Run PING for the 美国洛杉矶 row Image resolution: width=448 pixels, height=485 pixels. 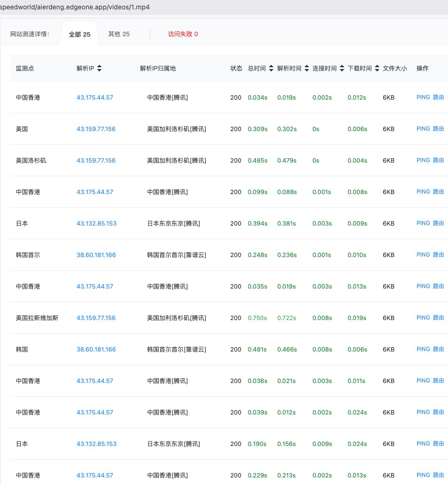[x=423, y=160]
